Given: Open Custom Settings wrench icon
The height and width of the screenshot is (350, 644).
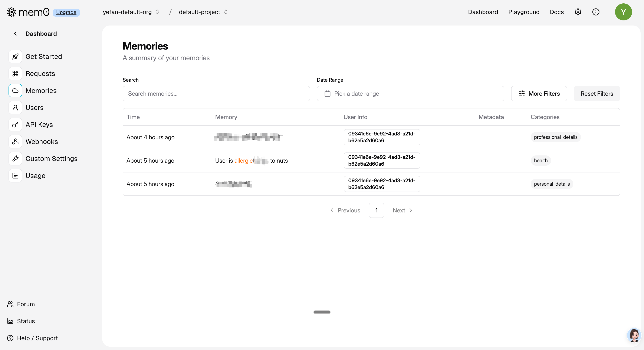Looking at the screenshot, I should [x=15, y=159].
